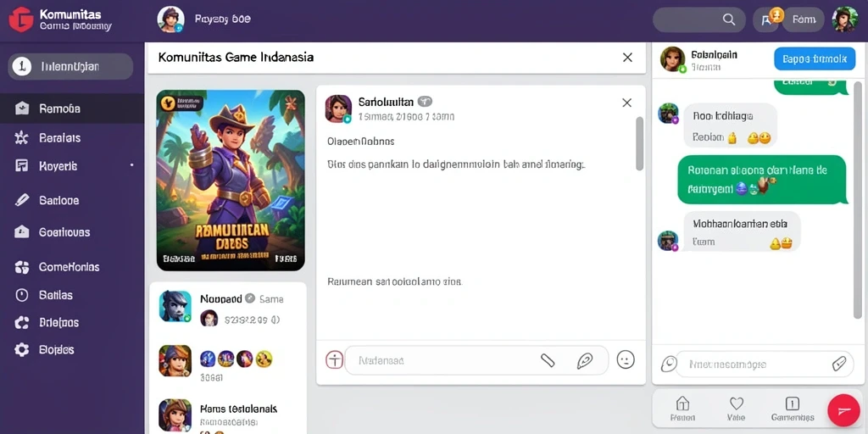Click the Roo chat message bubble
This screenshot has height=434, width=868.
730,125
